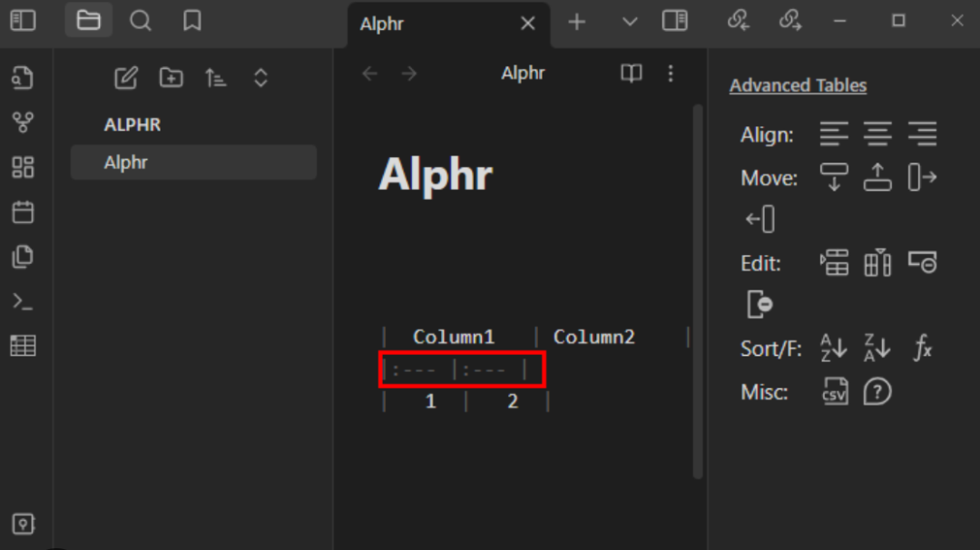Open the bookmarks panel icon
Screen dimensions: 980x550
pos(191,21)
